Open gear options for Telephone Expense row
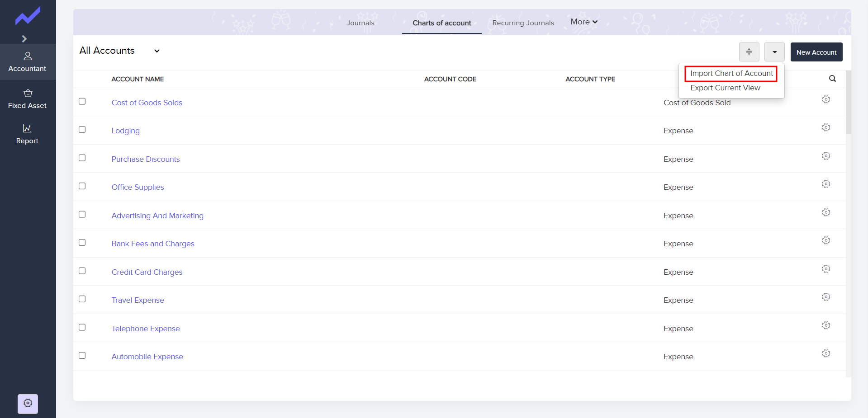 click(826, 325)
